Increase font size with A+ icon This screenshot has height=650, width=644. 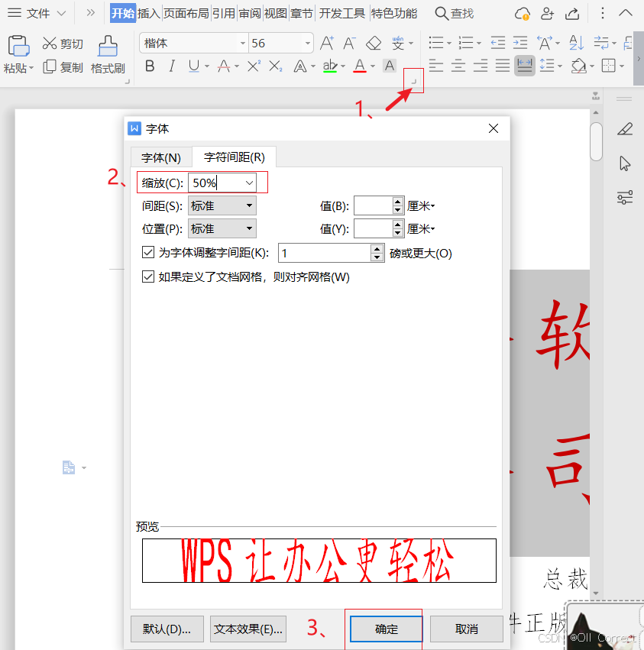(327, 43)
